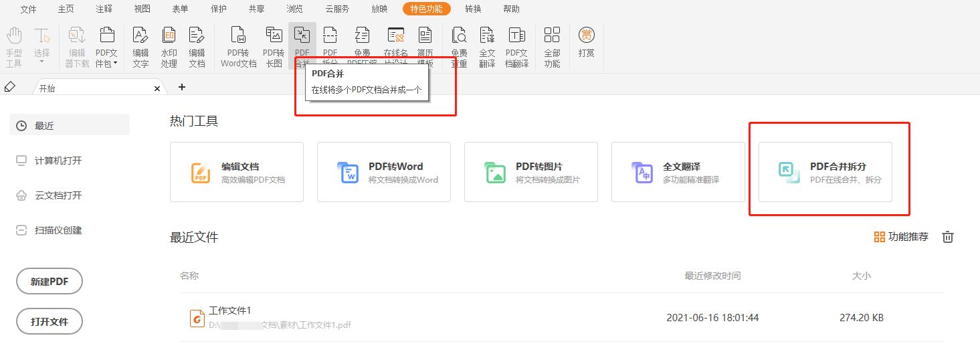Image resolution: width=980 pixels, height=360 pixels.
Task: Switch to the 共享 tab
Action: pos(256,9)
